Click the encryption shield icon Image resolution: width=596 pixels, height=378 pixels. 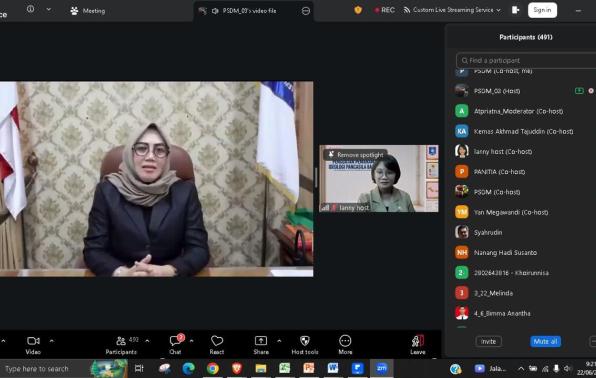358,10
